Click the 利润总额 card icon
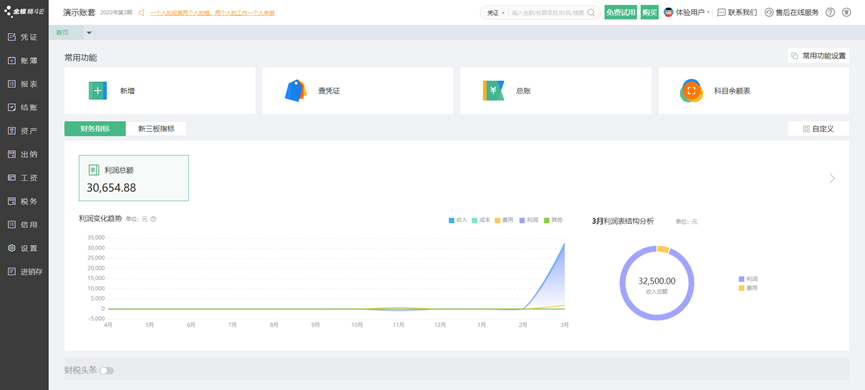Viewport: 865px width, 390px height. tap(94, 170)
